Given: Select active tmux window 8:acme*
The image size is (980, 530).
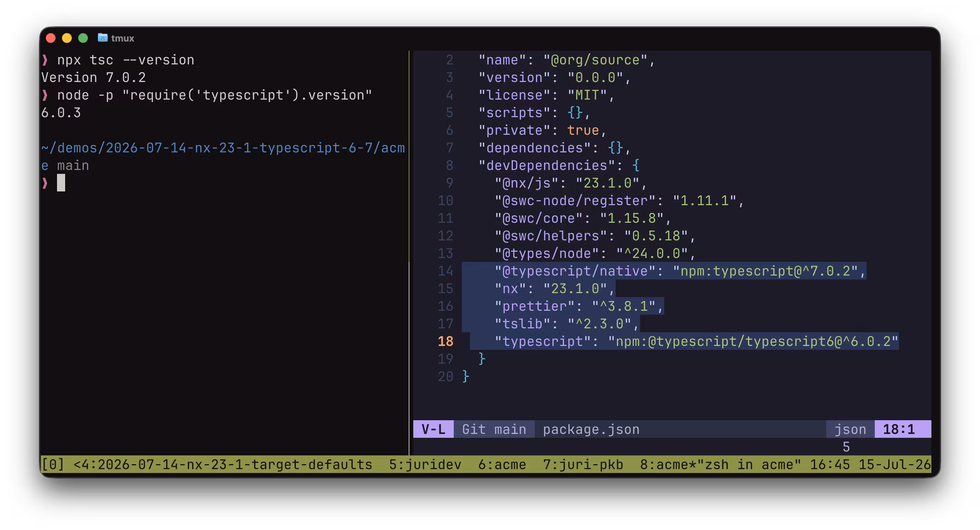Looking at the screenshot, I should tap(668, 465).
